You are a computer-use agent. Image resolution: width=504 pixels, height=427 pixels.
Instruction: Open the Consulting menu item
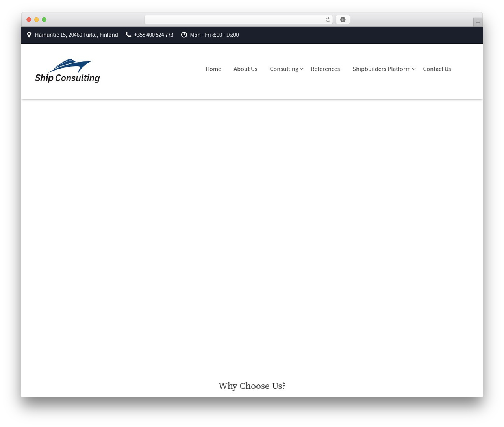284,69
